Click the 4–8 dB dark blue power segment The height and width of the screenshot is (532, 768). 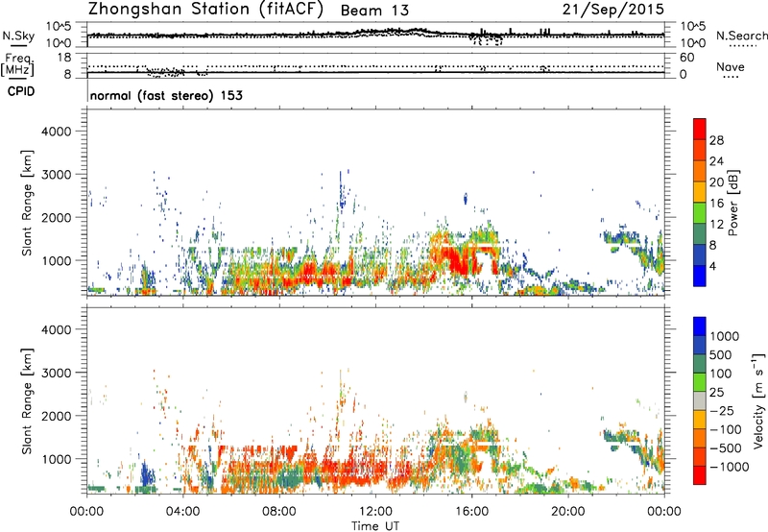[x=700, y=255]
